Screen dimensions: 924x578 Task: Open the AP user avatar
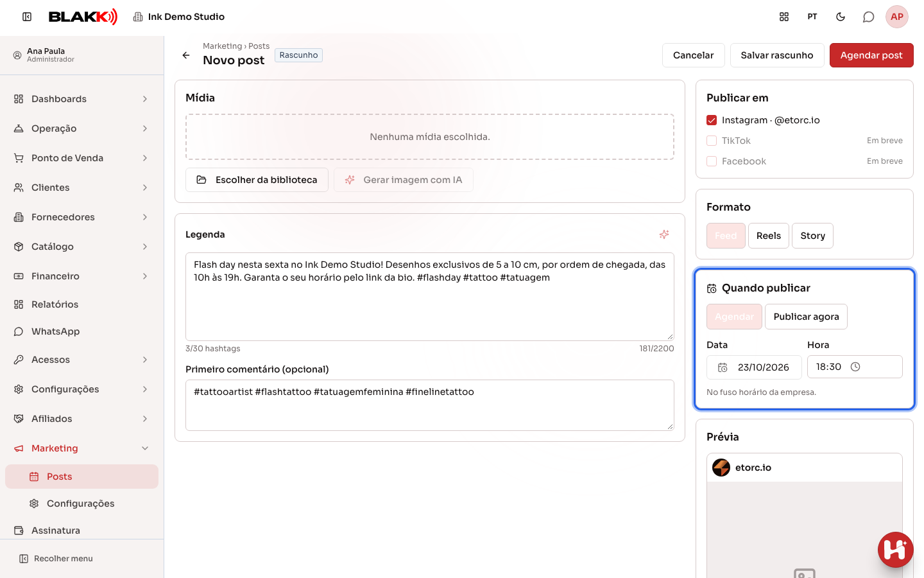(x=897, y=17)
